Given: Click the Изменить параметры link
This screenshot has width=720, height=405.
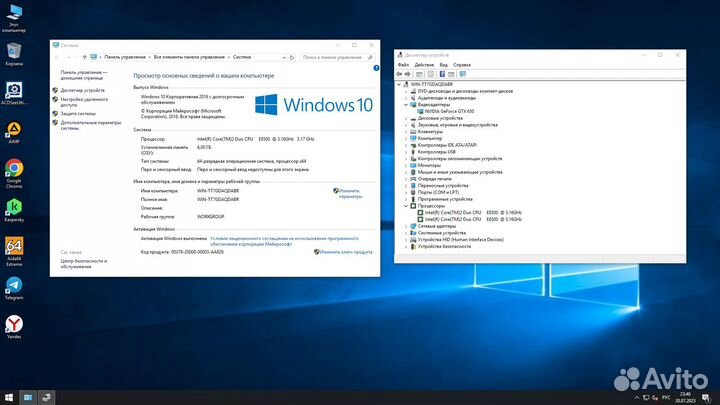Looking at the screenshot, I should [x=350, y=193].
